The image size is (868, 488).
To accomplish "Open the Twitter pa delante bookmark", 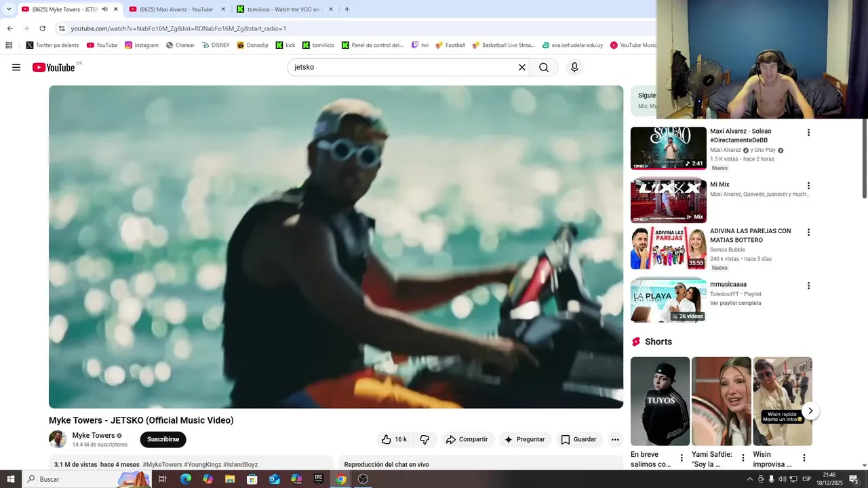I will (52, 45).
